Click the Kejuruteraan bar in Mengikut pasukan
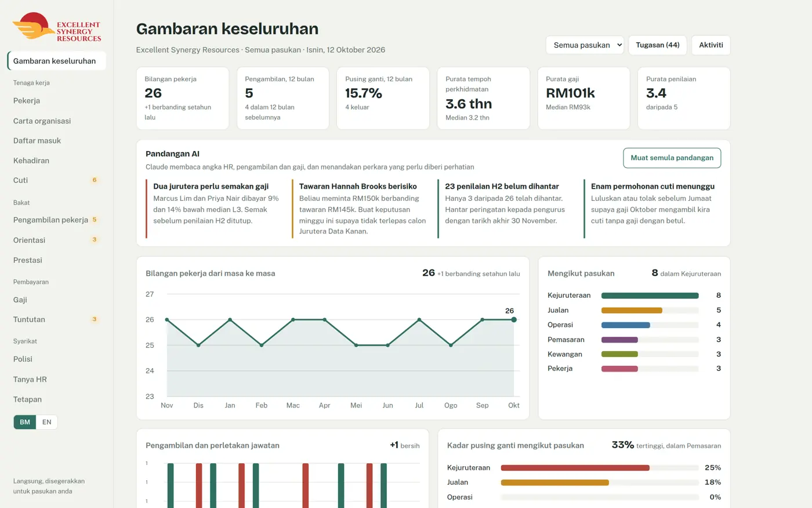 coord(650,296)
